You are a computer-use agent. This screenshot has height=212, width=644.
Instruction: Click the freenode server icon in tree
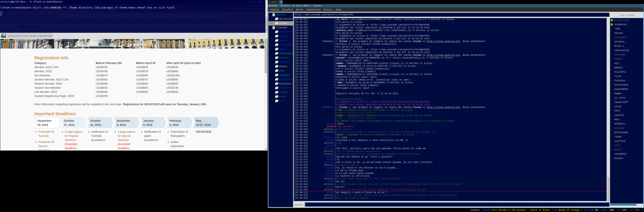pyautogui.click(x=274, y=28)
